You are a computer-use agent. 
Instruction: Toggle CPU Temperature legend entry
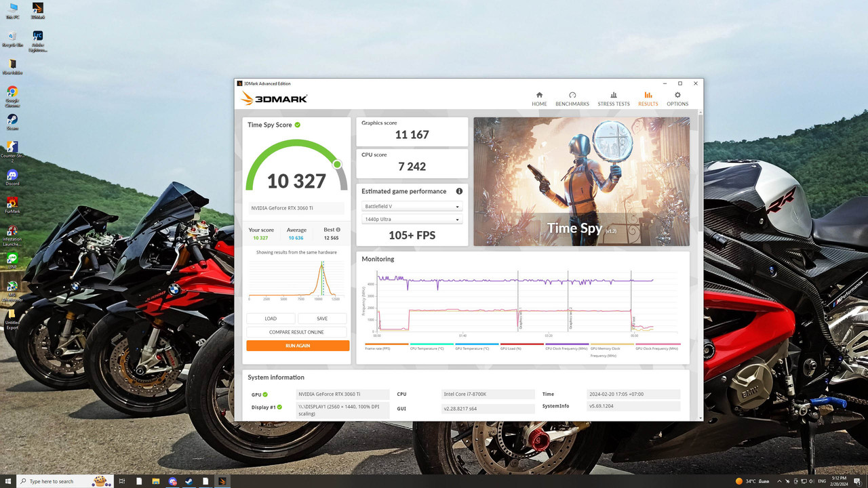431,346
